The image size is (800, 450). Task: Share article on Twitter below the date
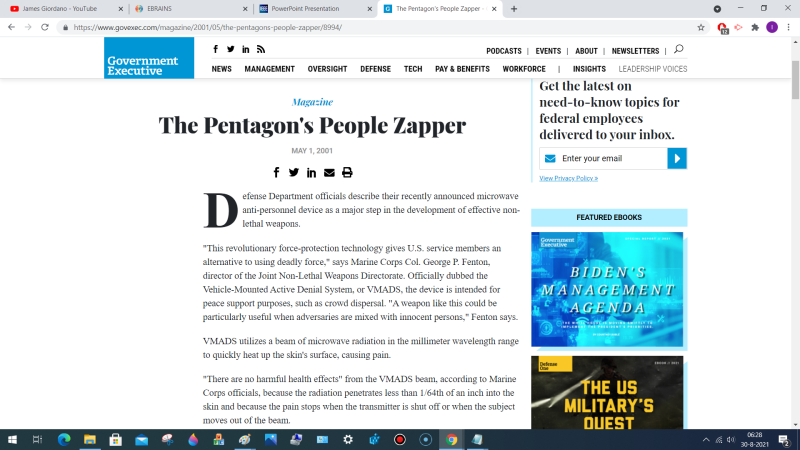[293, 172]
